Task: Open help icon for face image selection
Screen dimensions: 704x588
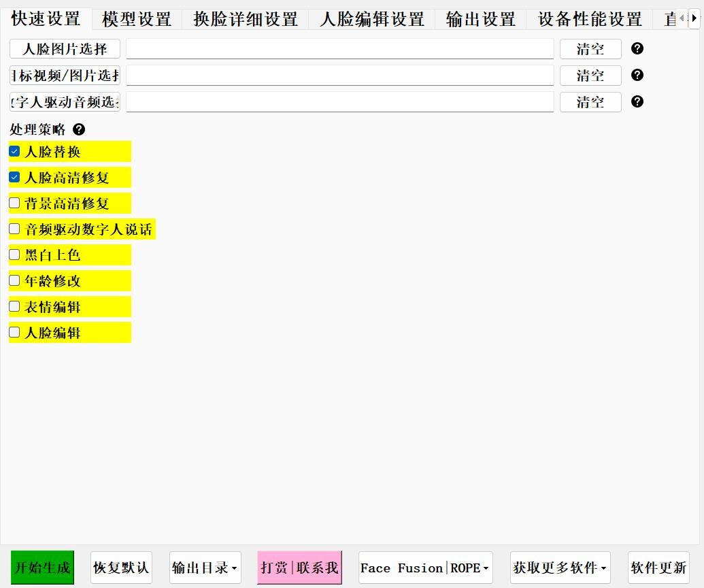Action: coord(637,48)
